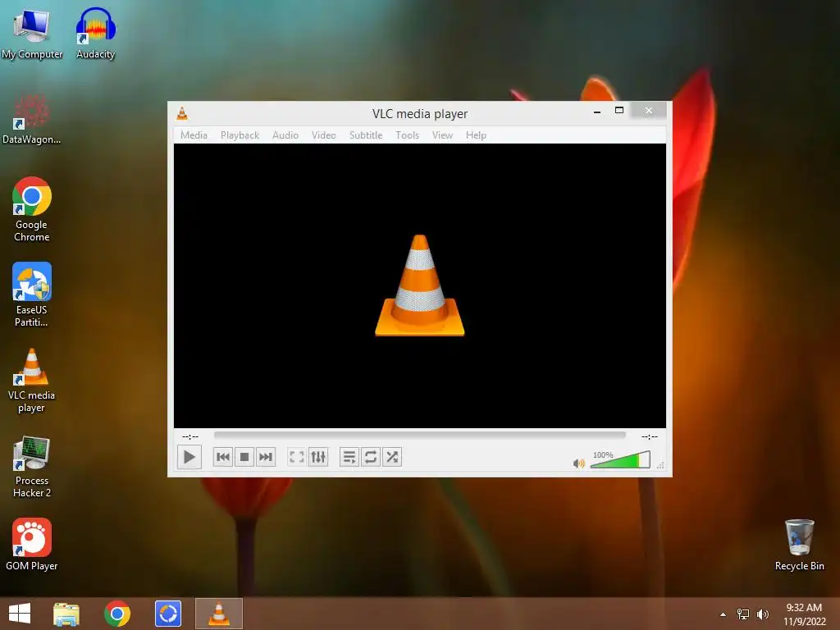Open the Subtitle menu
Image resolution: width=840 pixels, height=630 pixels.
[x=366, y=135]
